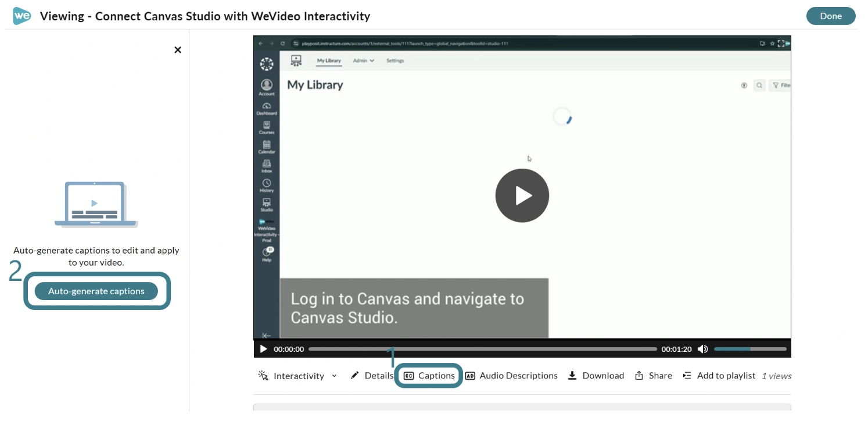Click the Done button
Screen dimensions: 868x428
click(x=831, y=16)
